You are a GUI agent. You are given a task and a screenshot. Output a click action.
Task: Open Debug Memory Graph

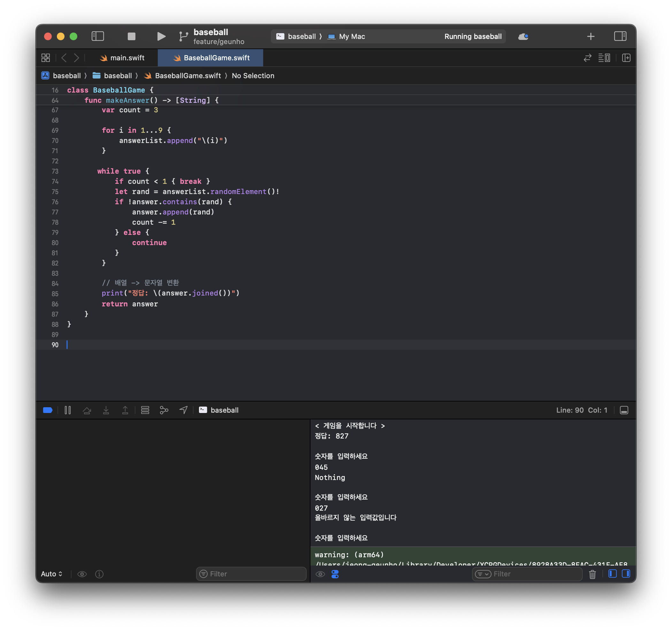[164, 410]
